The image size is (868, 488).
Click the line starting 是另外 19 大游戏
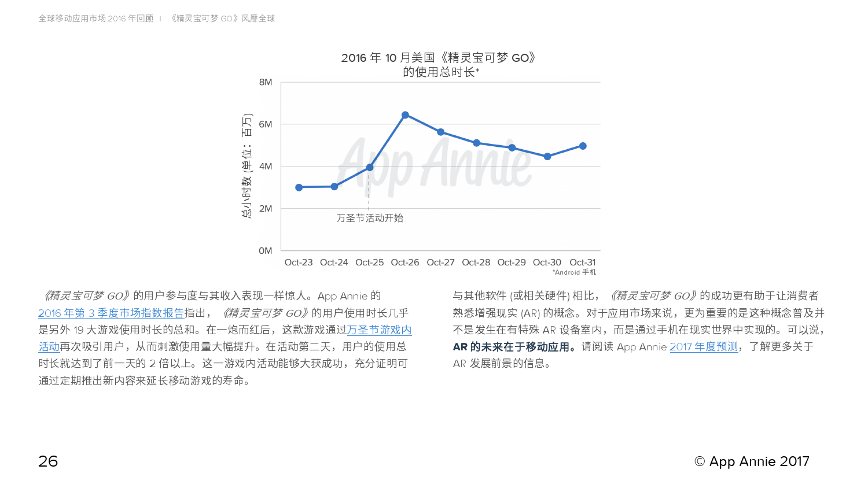tap(225, 330)
